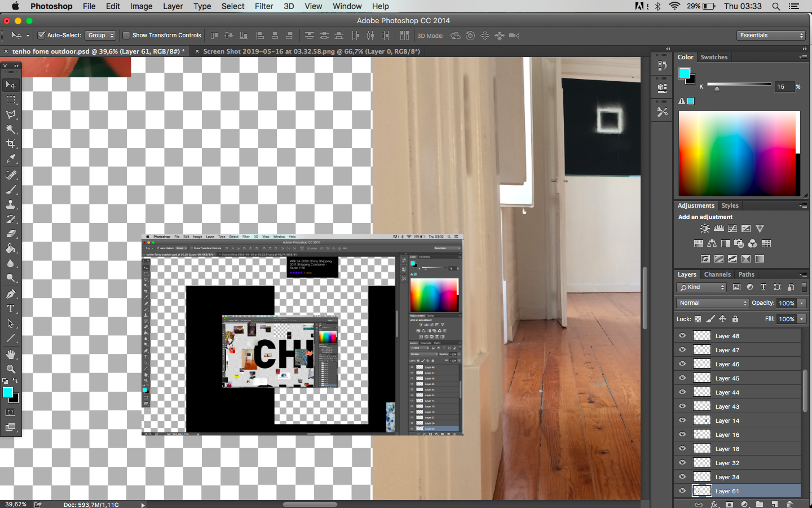Open the Essentials workspace dropdown
Screen dimensions: 812x508
(x=771, y=35)
